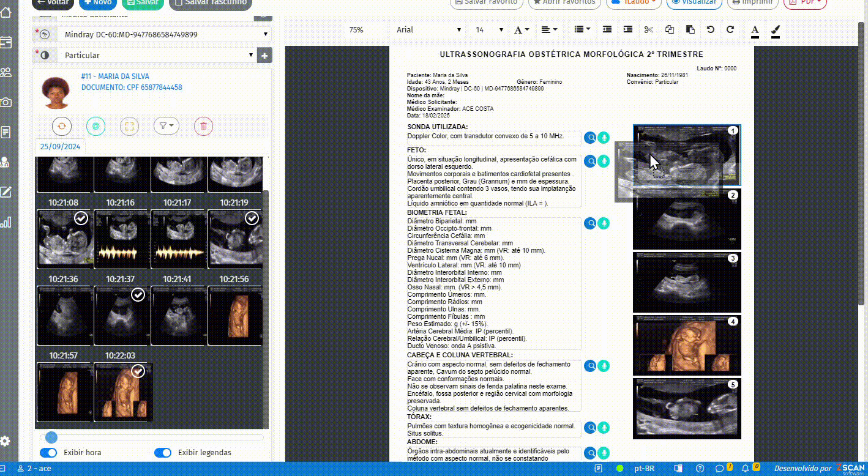Open the home icon in left sidebar

pos(6,13)
